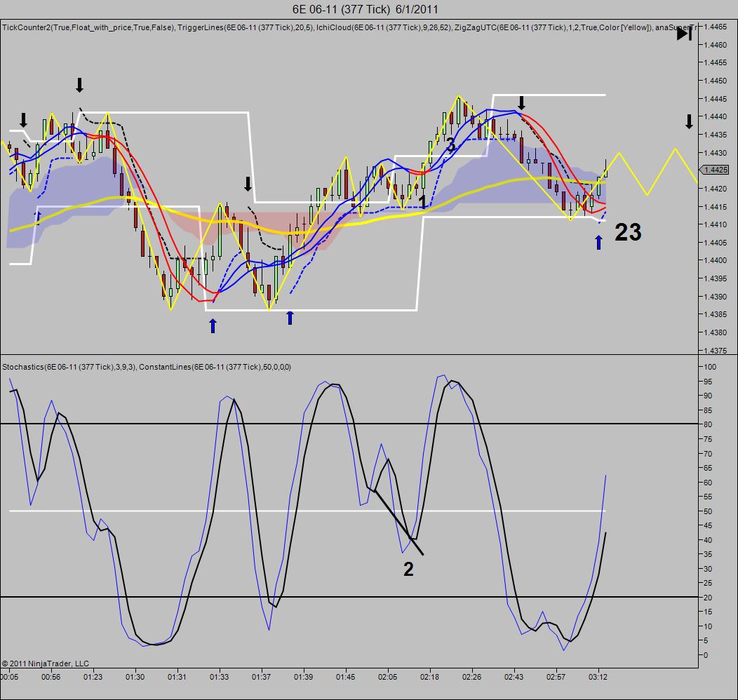Screen dimensions: 738x700
Task: Select the 1.4425 current price marker
Action: [x=715, y=170]
